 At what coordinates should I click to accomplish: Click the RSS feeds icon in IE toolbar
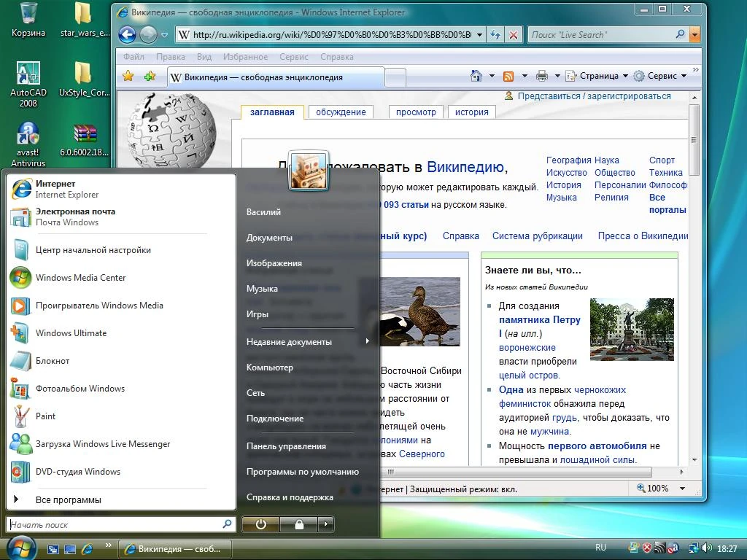tap(508, 75)
